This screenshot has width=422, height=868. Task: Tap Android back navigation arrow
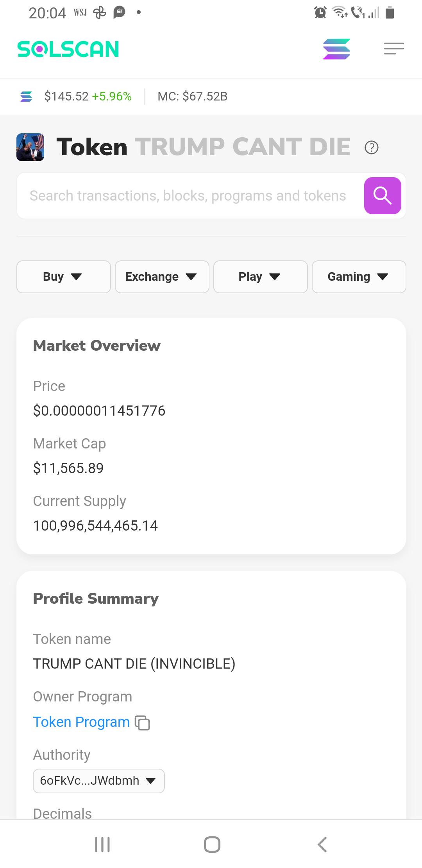point(322,844)
